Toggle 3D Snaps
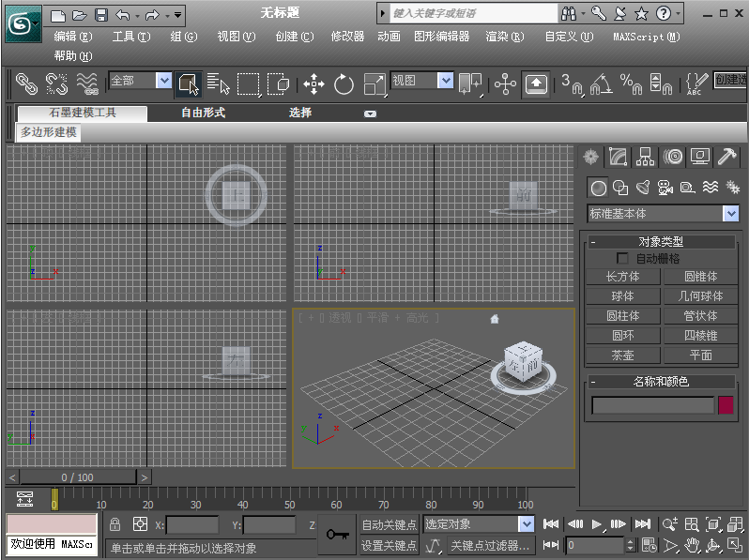 click(572, 84)
